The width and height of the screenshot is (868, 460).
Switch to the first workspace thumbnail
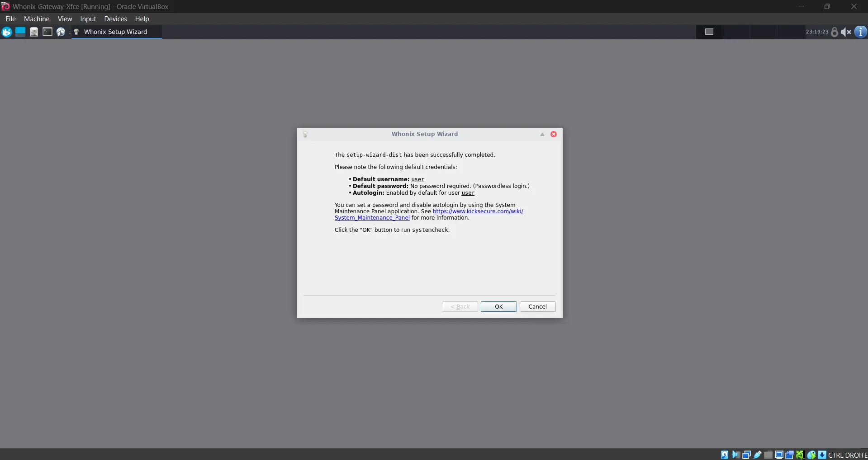pos(709,32)
